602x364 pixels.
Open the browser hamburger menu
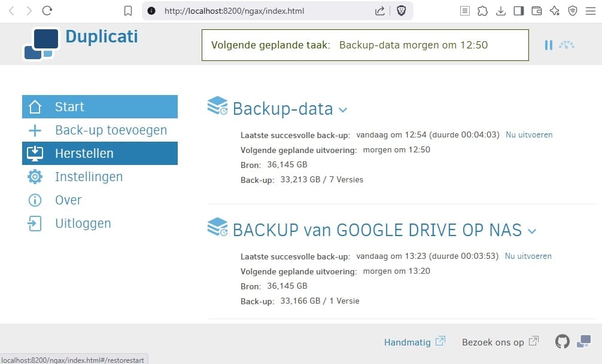point(591,10)
